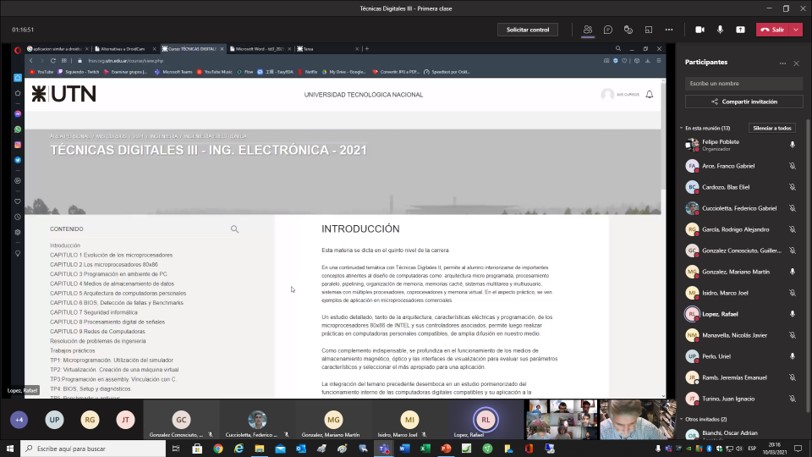Switch to 'Alternativas a DroidCam' browser tab
This screenshot has width=812, height=457.
click(x=125, y=49)
